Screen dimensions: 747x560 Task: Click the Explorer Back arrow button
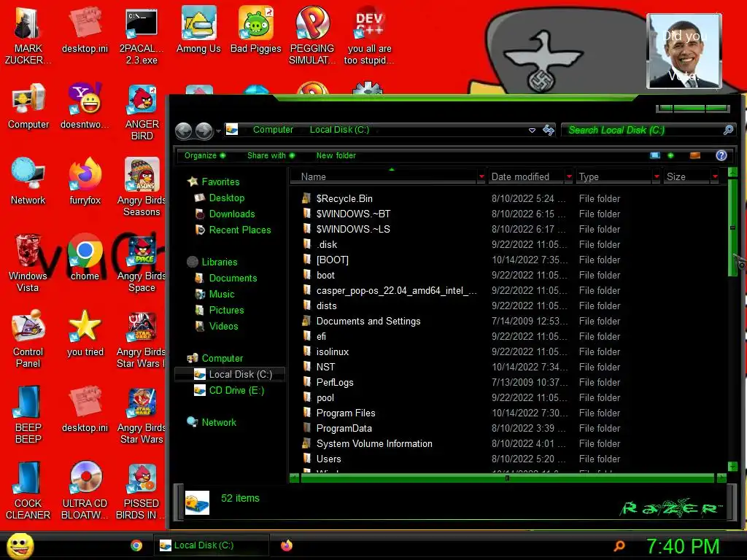tap(183, 131)
